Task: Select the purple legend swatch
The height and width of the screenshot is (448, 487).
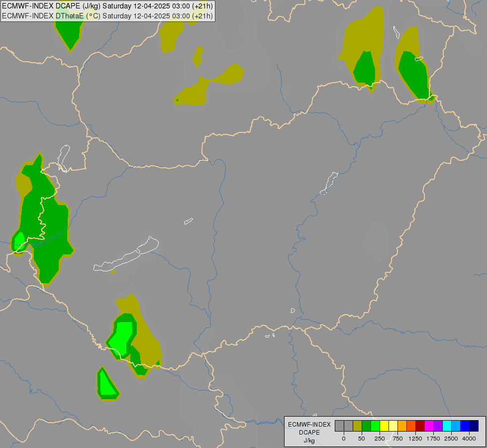Action: pyautogui.click(x=438, y=426)
